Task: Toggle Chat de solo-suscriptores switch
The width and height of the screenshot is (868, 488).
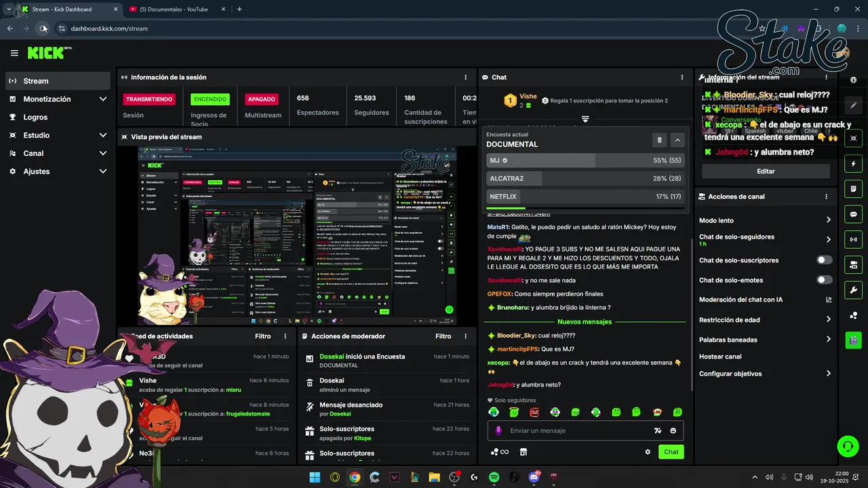Action: 825,260
